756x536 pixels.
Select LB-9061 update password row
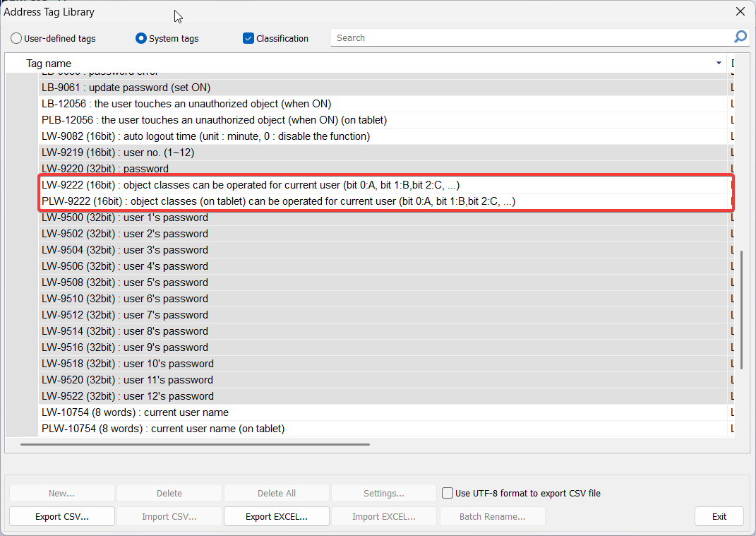[x=126, y=88]
